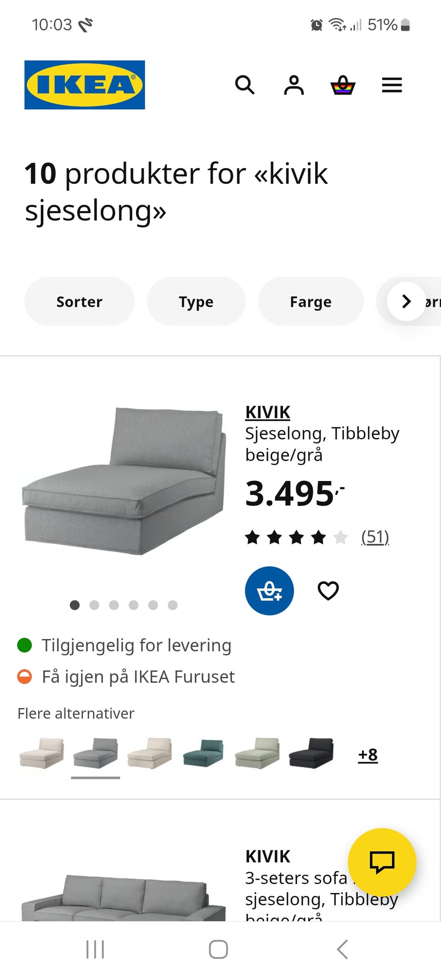Show more filters with right chevron
The height and width of the screenshot is (980, 441).
[407, 301]
